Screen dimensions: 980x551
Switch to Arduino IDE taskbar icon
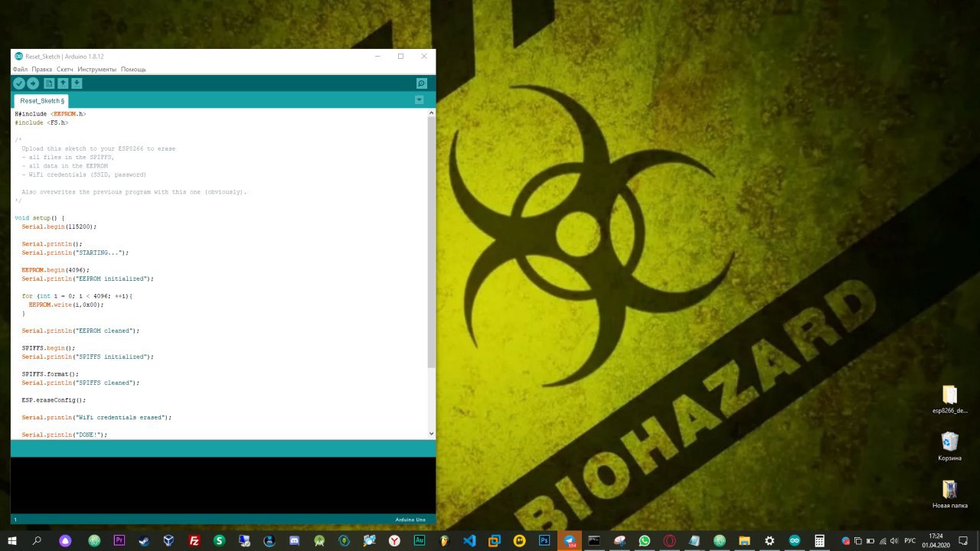coord(794,540)
